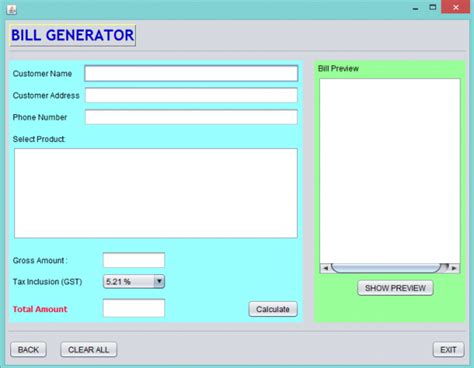Click the BACK button

[28, 350]
